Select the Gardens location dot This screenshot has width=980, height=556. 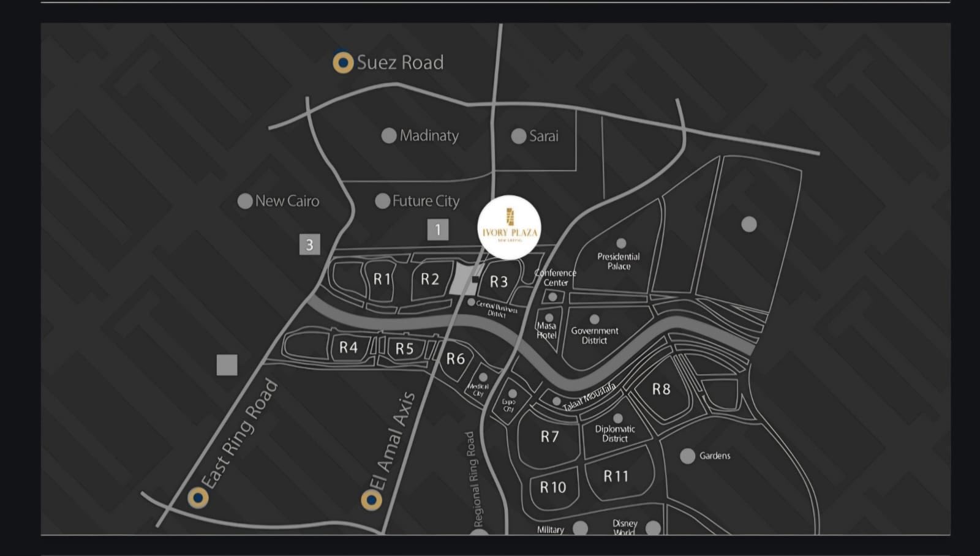point(688,456)
